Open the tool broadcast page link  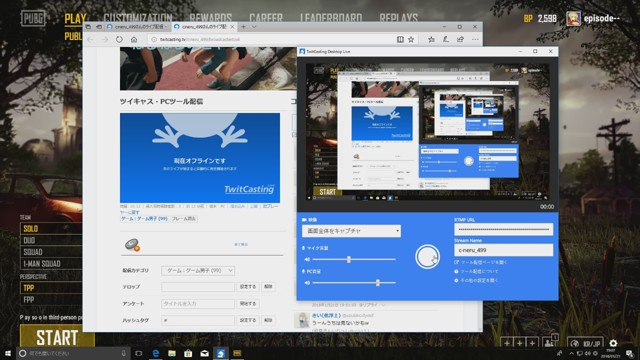[x=481, y=262]
